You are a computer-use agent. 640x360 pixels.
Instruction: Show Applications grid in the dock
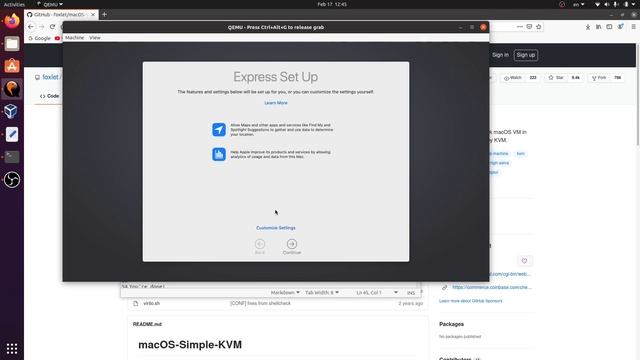pos(12,349)
